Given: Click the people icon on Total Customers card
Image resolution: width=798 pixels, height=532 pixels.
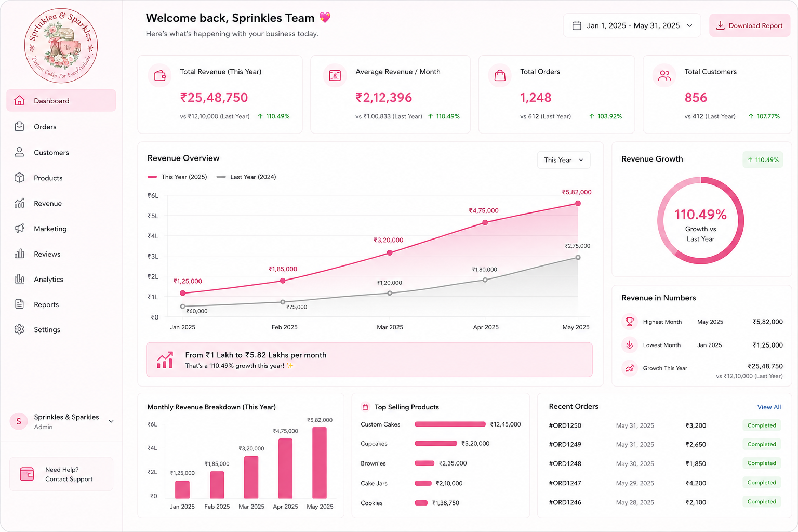Looking at the screenshot, I should point(664,76).
